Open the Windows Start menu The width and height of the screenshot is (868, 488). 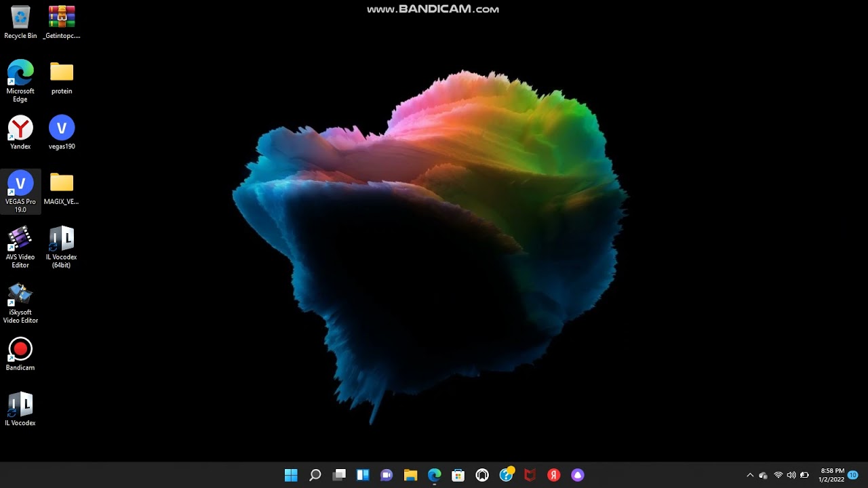pyautogui.click(x=291, y=475)
